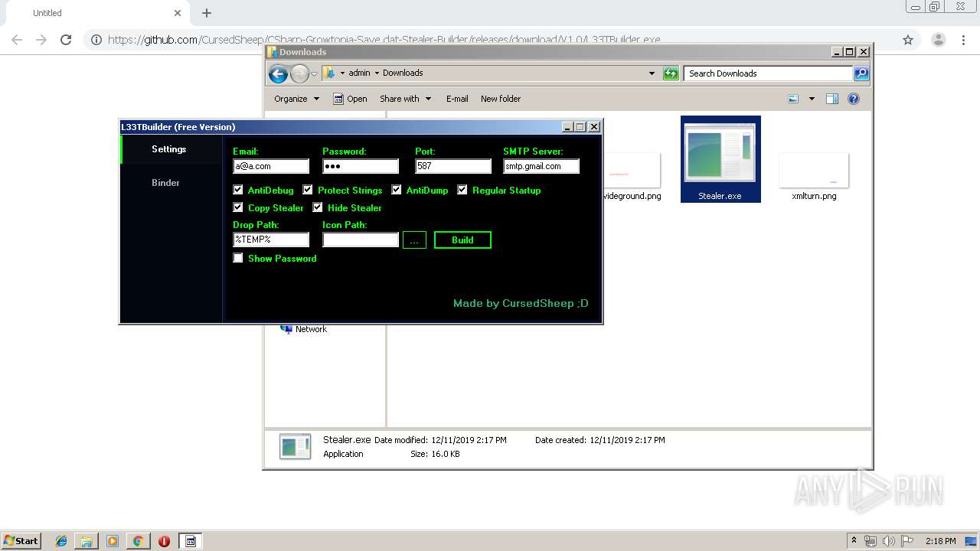Click the Downloads breadcrumb segment
Viewport: 980px width, 551px height.
(x=403, y=73)
